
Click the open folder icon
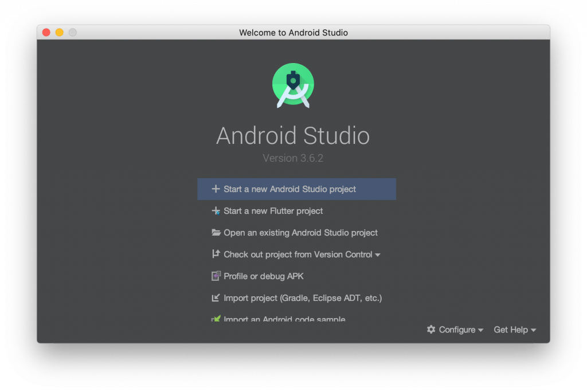pos(216,233)
